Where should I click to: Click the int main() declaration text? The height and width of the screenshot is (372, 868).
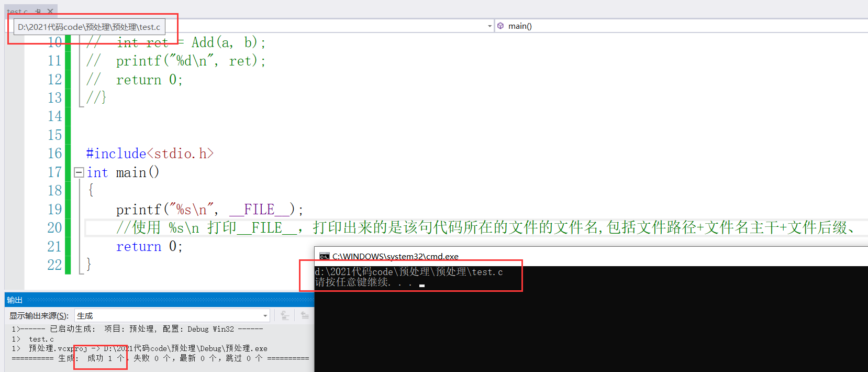pos(123,172)
